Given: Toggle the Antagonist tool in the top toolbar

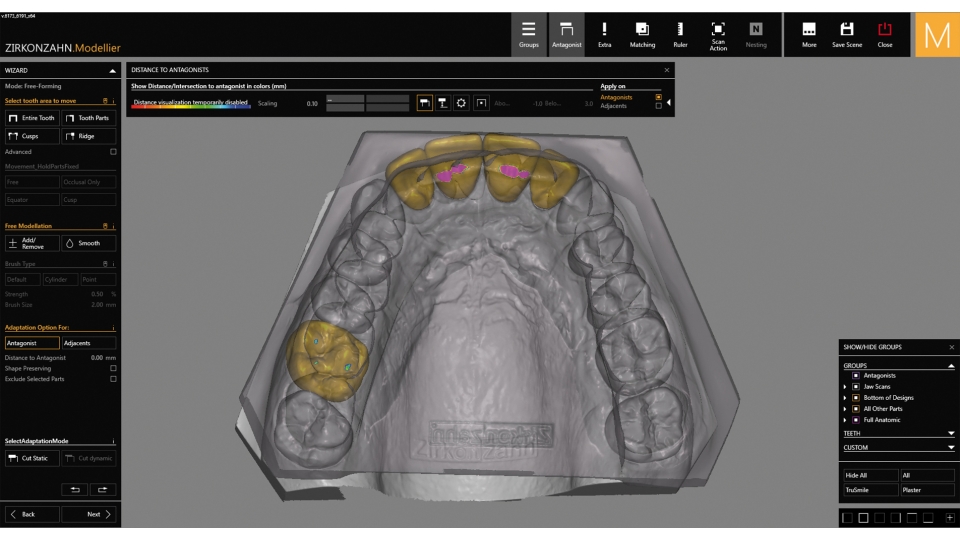Looking at the screenshot, I should [566, 35].
